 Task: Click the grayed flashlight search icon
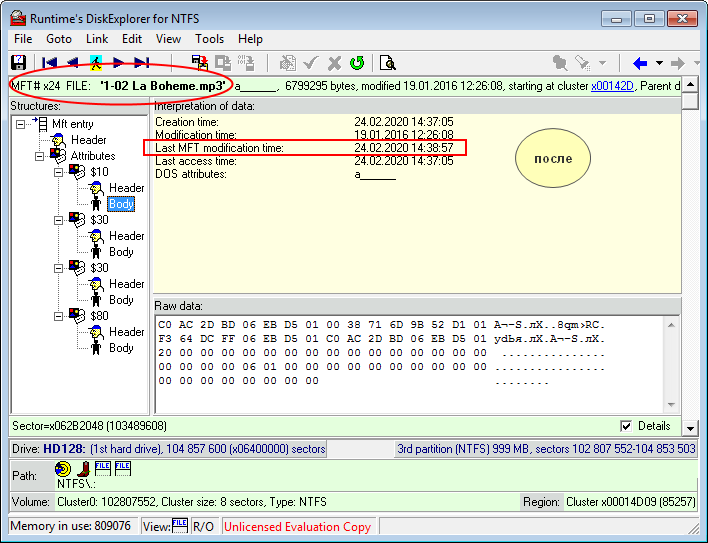[583, 63]
